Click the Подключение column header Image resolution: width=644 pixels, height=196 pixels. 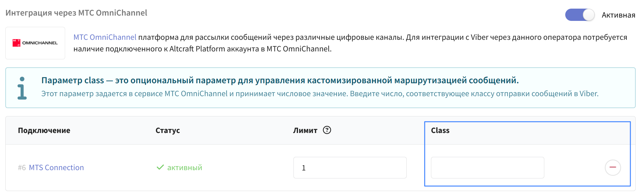coord(44,130)
